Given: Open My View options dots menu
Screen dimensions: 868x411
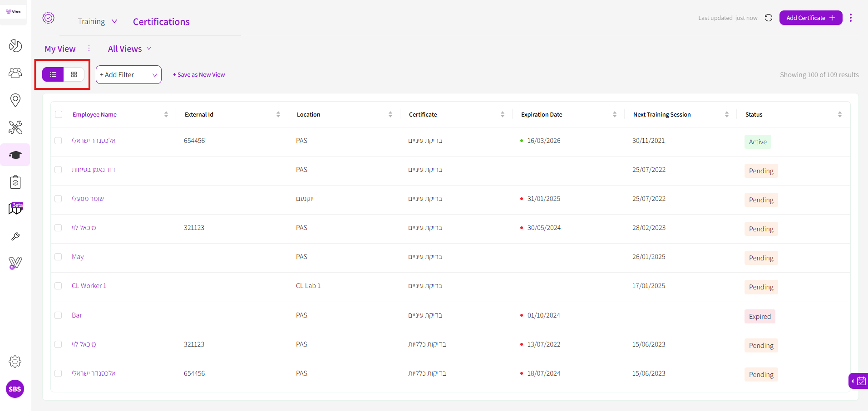Looking at the screenshot, I should point(89,48).
